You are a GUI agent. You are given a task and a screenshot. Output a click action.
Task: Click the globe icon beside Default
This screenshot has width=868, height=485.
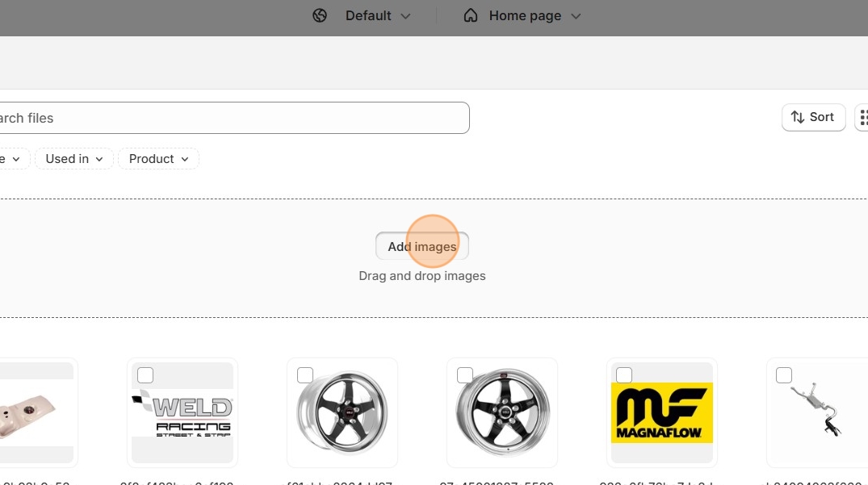[x=320, y=15]
